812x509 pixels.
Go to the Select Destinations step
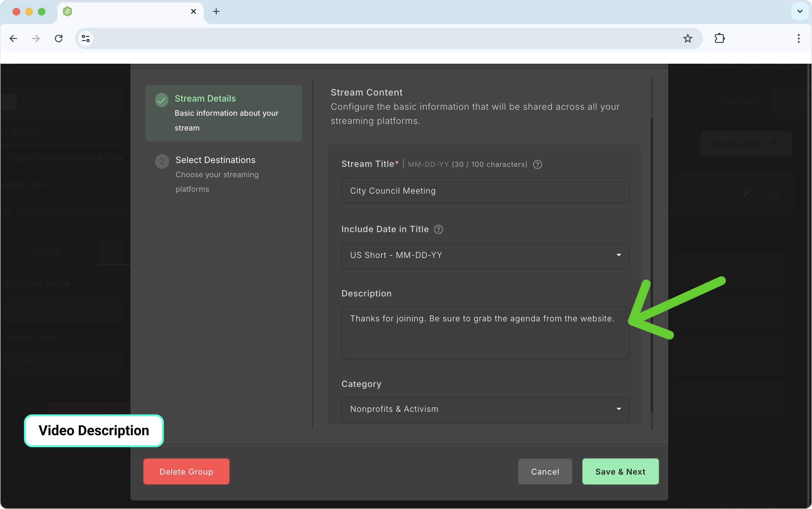coord(224,174)
